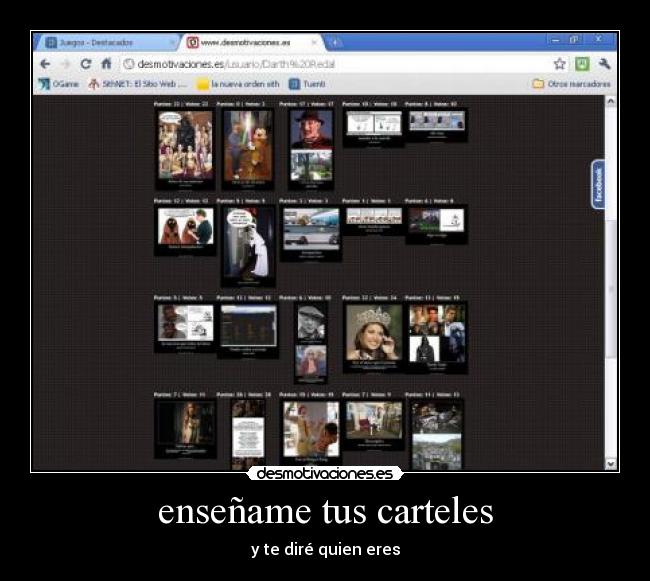
Task: Reload the page with the refresh icon
Action: [86, 64]
